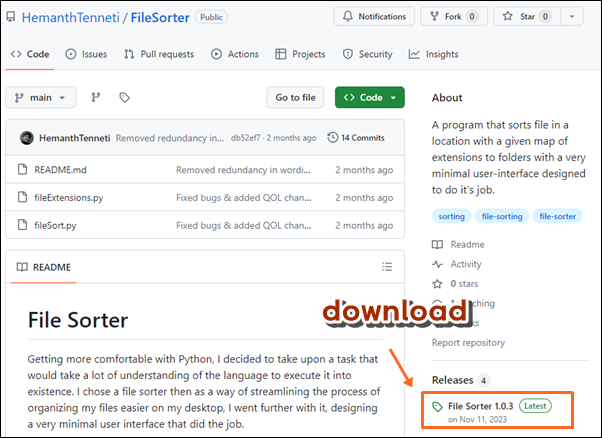602x438 pixels.
Task: Open the fileSort.py row commit message
Action: click(243, 225)
